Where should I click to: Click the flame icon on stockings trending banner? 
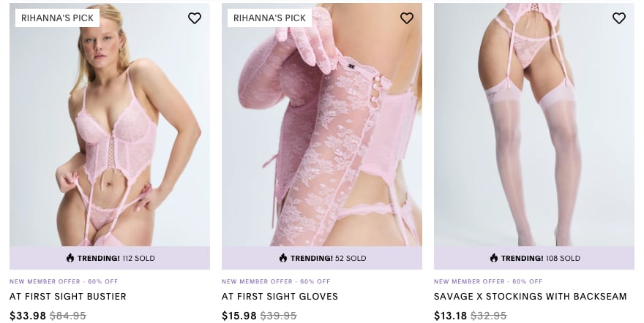coord(494,258)
